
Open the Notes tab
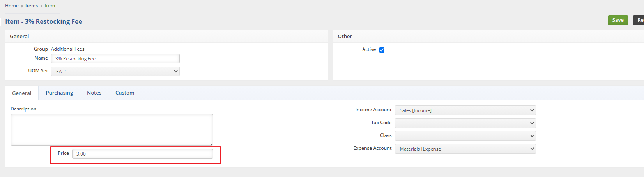pyautogui.click(x=94, y=93)
